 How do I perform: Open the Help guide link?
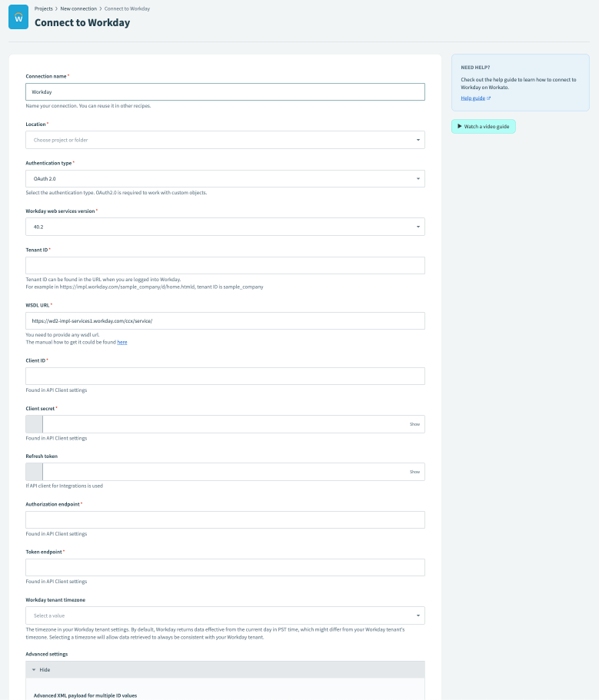click(x=471, y=98)
